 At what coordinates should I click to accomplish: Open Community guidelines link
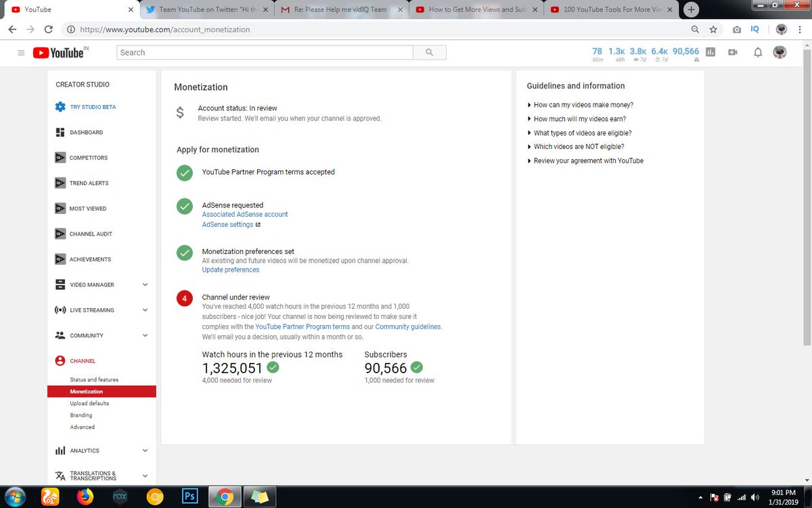tap(408, 326)
